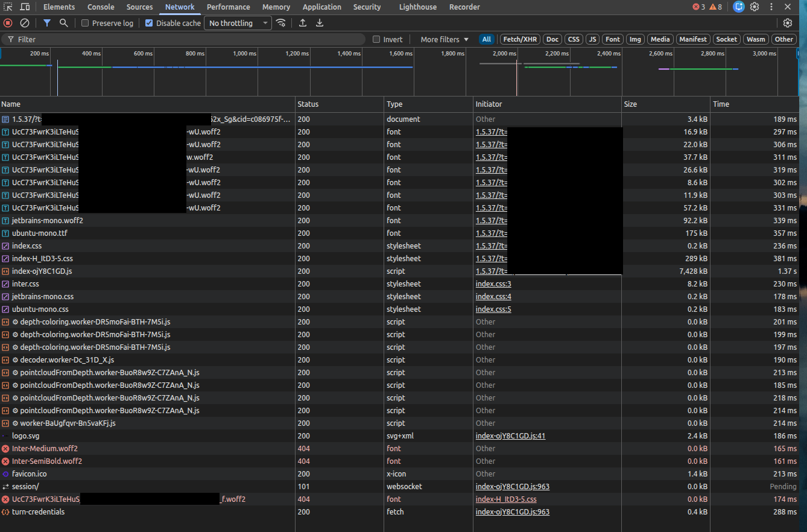The height and width of the screenshot is (532, 807).
Task: Go to the Memory tab
Action: click(276, 7)
